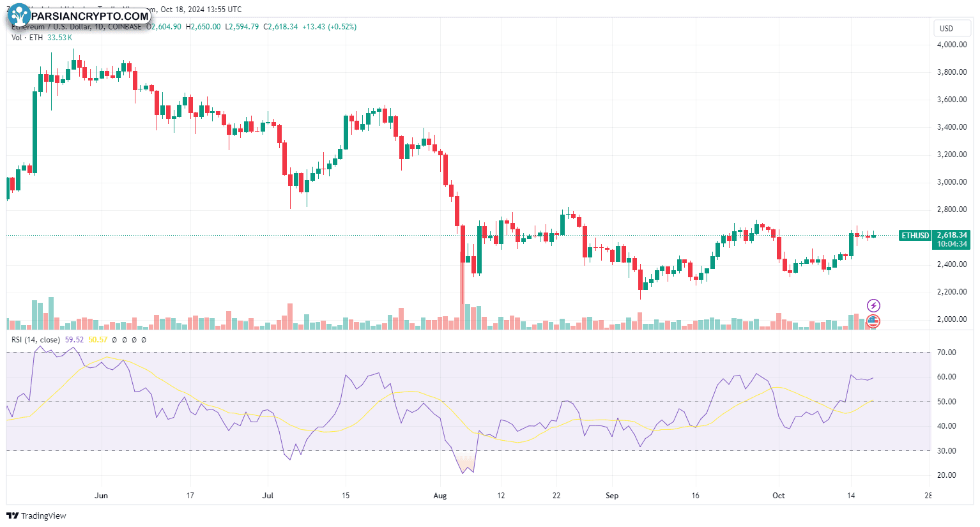The width and height of the screenshot is (980, 527).
Task: Click the 3,000.00 price axis label
Action: tap(951, 182)
